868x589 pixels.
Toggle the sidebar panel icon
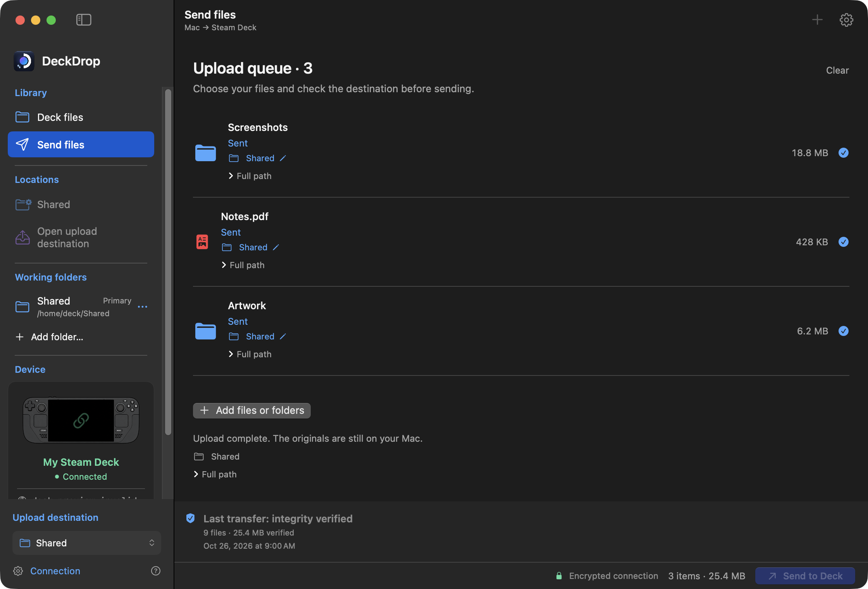point(84,20)
